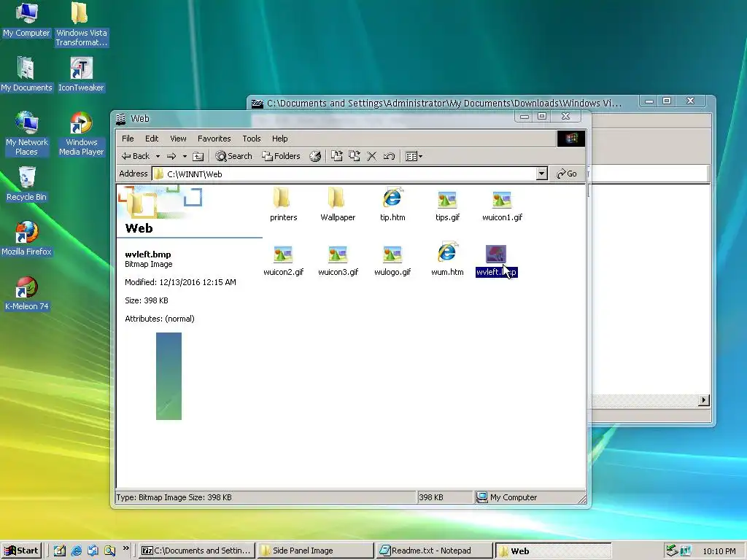Click the Web taskbar button
Screen dimensions: 747x560
[x=553, y=551]
